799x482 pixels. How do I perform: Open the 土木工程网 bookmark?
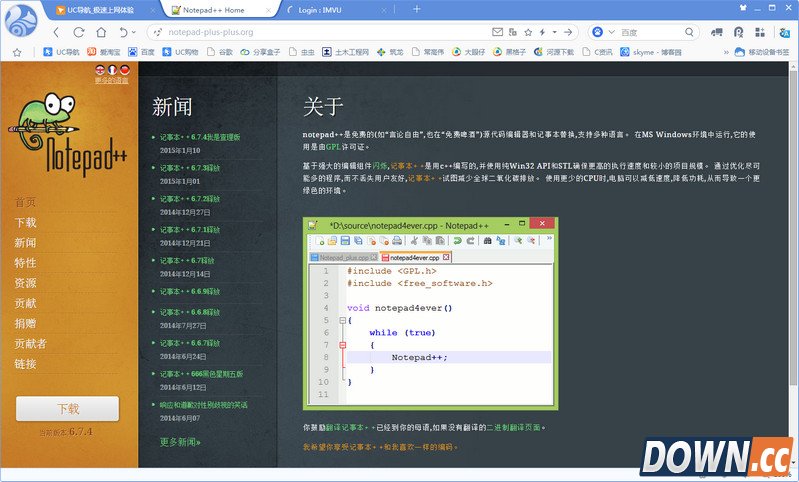coord(345,52)
